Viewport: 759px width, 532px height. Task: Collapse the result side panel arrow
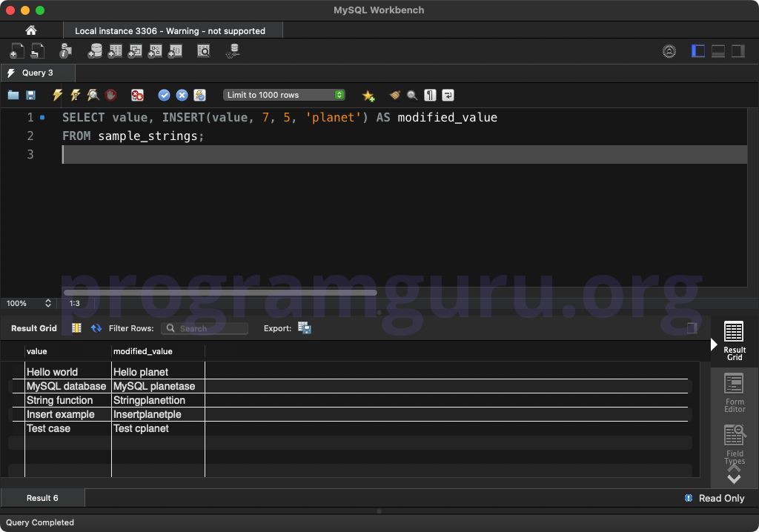click(x=714, y=345)
